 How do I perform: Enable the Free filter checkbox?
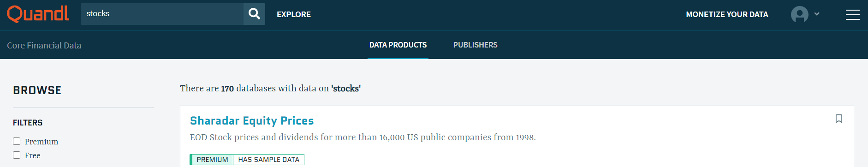tap(17, 155)
